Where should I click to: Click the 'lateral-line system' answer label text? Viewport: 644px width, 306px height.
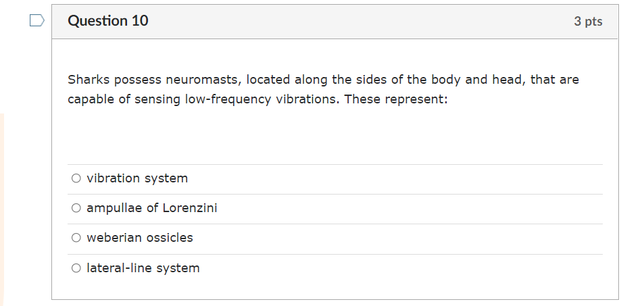coord(143,268)
